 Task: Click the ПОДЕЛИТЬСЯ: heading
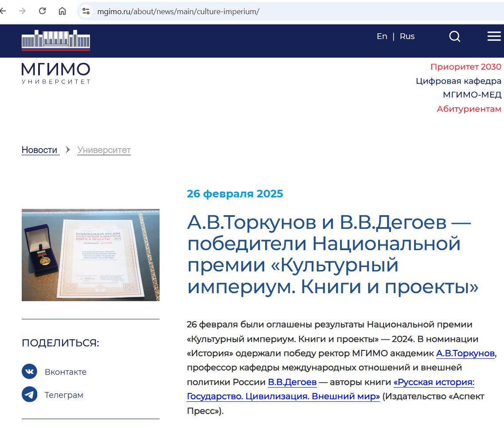tap(60, 343)
